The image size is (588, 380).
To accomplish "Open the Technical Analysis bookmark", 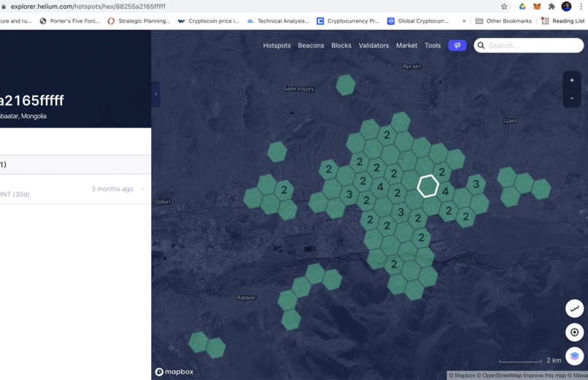I will pyautogui.click(x=278, y=21).
